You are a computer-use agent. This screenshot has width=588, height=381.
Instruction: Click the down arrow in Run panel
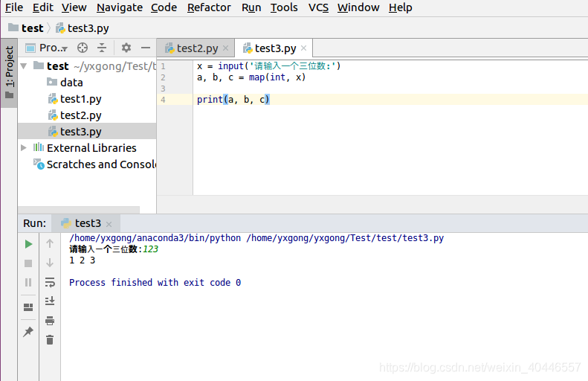point(50,263)
